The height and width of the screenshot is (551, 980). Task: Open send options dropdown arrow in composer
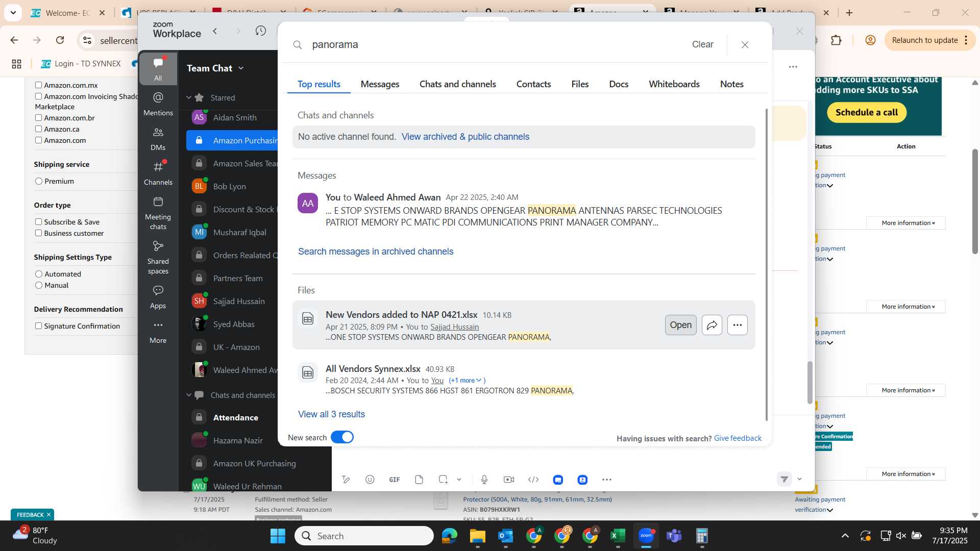point(799,479)
